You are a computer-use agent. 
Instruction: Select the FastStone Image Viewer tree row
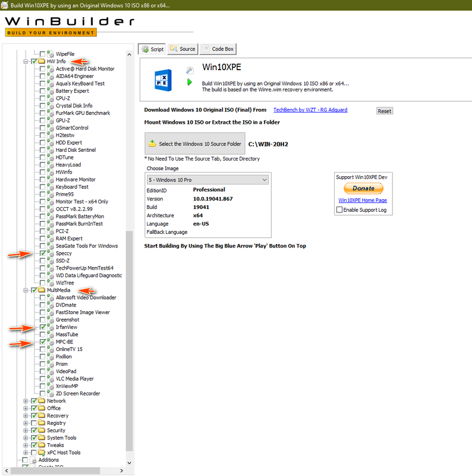coord(83,312)
